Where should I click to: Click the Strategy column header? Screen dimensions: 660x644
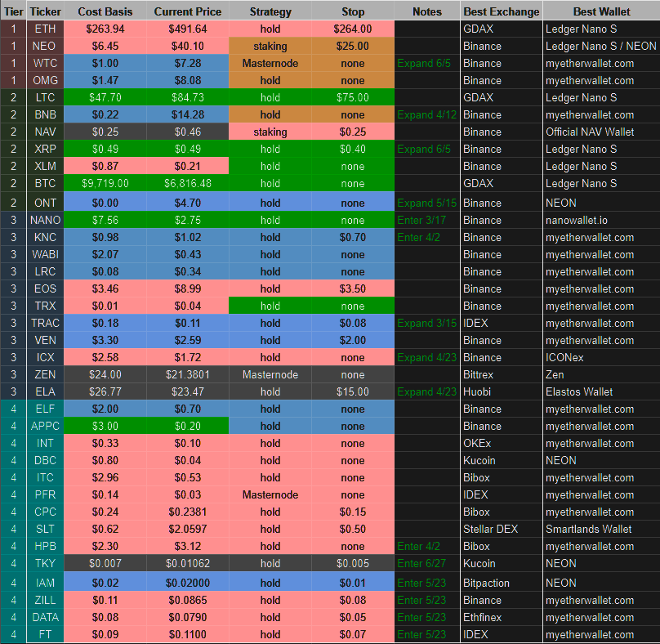click(270, 11)
